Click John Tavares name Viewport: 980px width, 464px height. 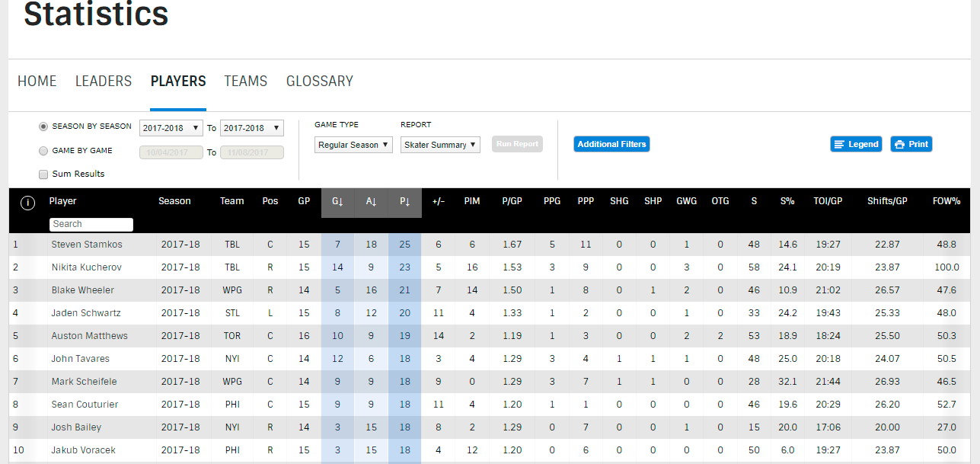(x=81, y=359)
